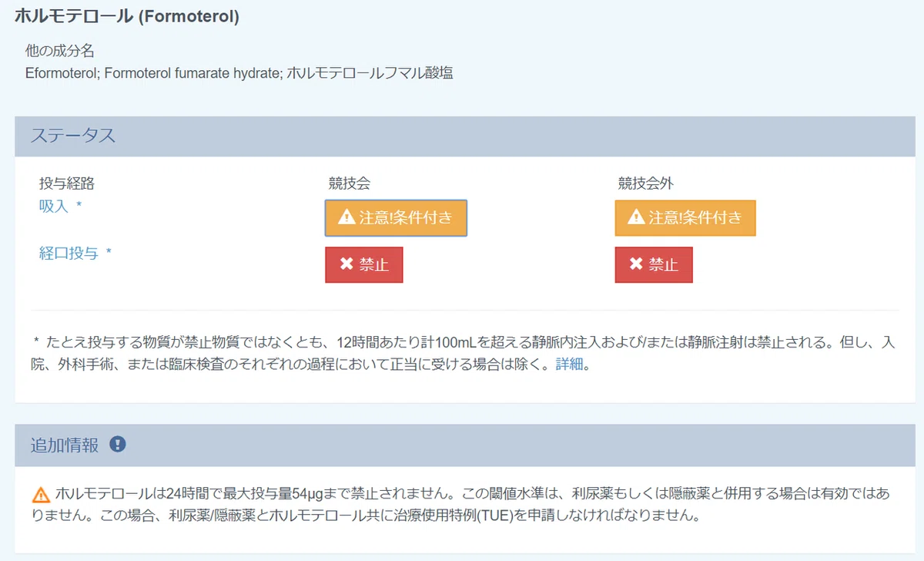Image resolution: width=924 pixels, height=561 pixels.
Task: Click the 競技会外 禁止 button for 経口投与
Action: (654, 265)
